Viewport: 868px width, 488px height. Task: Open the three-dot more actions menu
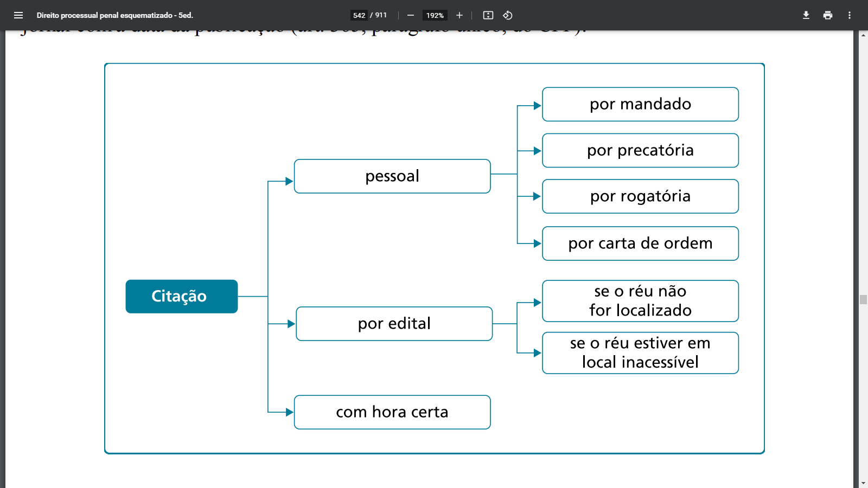pyautogui.click(x=850, y=15)
